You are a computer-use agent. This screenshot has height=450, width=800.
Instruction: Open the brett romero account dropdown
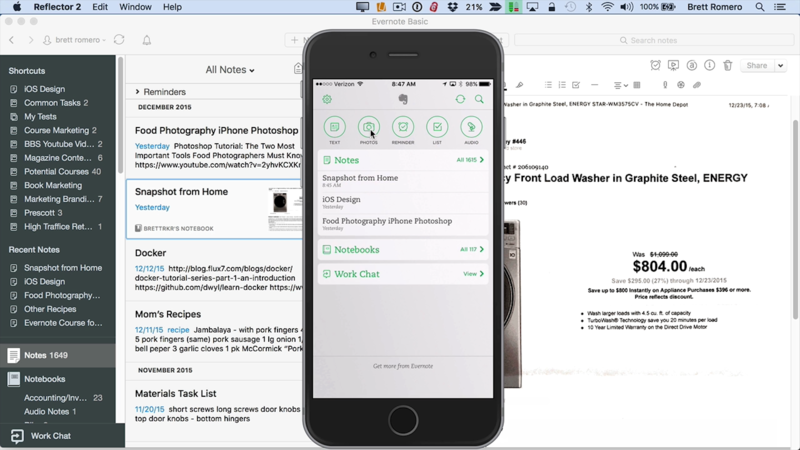click(74, 40)
